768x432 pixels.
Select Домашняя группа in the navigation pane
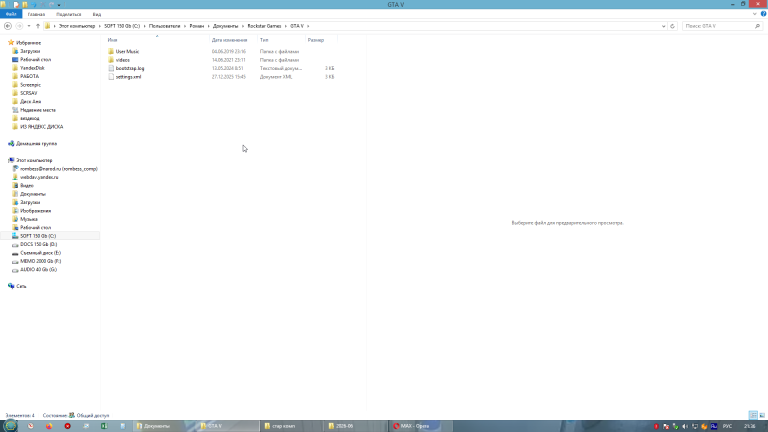coord(36,144)
